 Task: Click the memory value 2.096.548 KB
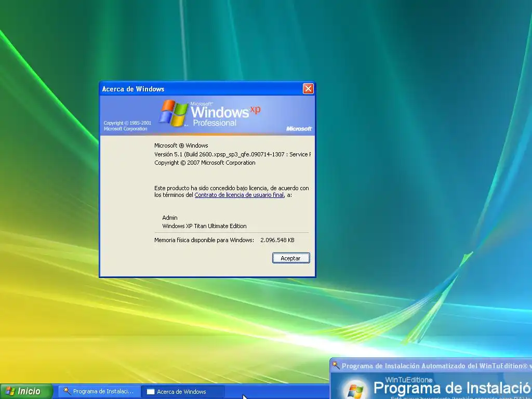[x=277, y=240]
